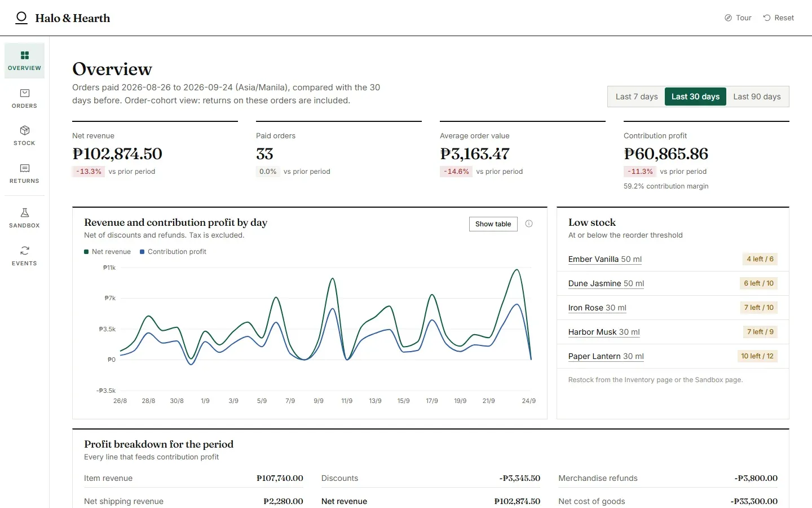Image resolution: width=812 pixels, height=508 pixels.
Task: Show the revenue chart as table
Action: tap(493, 224)
